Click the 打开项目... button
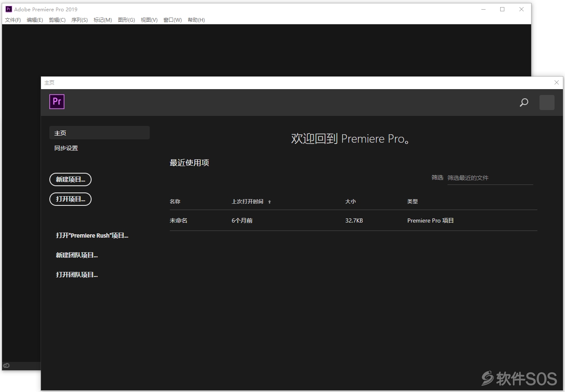565x392 pixels. (x=70, y=199)
